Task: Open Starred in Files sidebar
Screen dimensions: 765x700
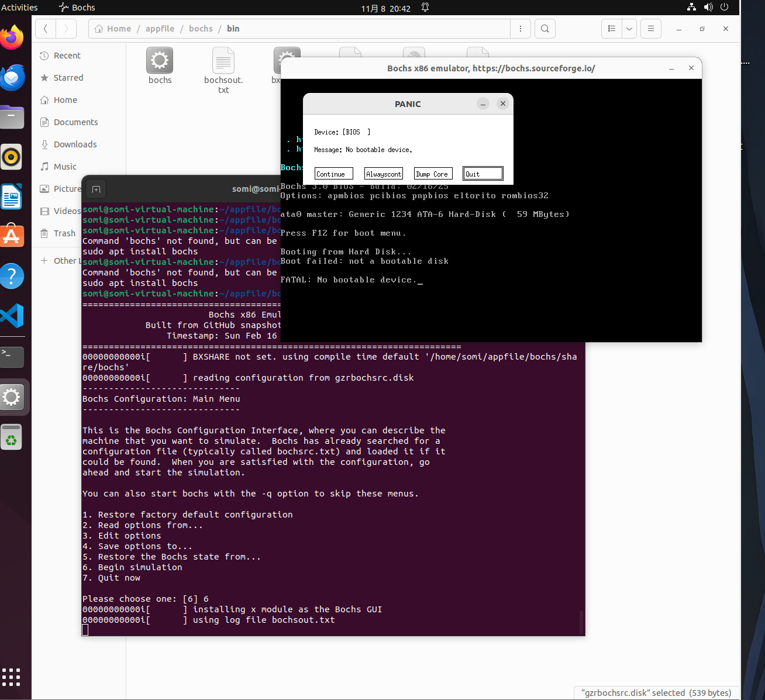Action: coord(79,78)
